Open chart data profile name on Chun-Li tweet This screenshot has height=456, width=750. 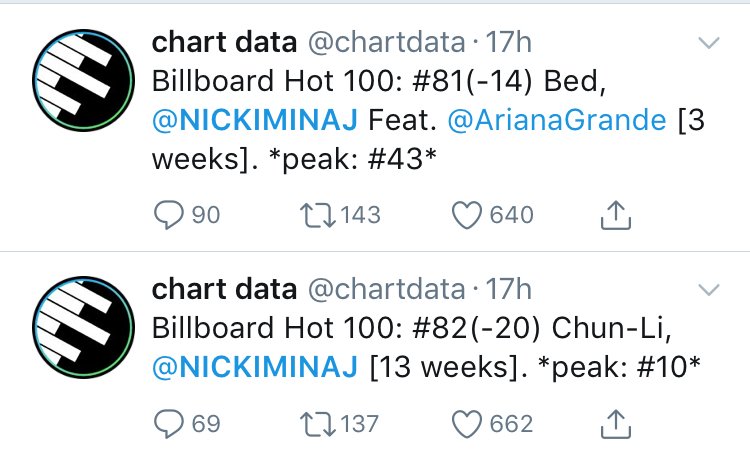coord(223,289)
